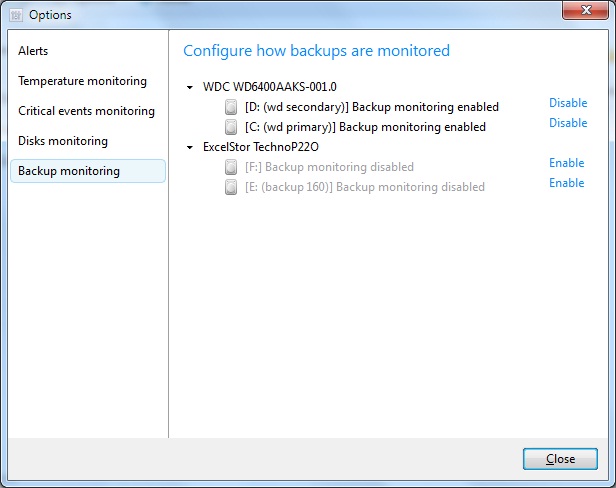Disable backup monitoring for C: drive
Screen dimensions: 616x488
pyautogui.click(x=568, y=123)
